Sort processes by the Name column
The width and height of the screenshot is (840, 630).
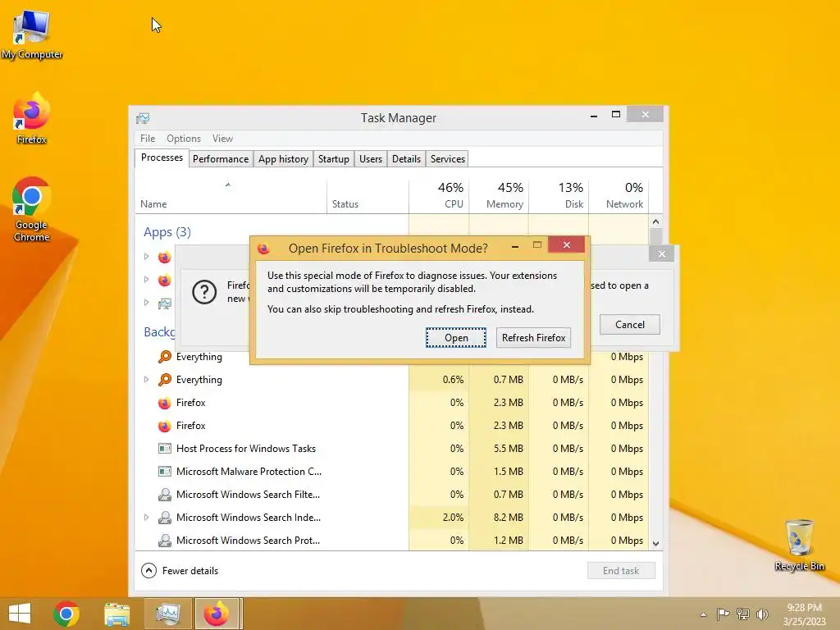point(231,197)
